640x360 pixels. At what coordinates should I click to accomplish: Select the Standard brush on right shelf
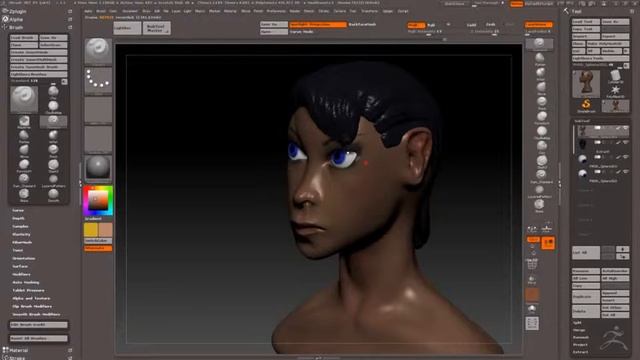pos(539,43)
